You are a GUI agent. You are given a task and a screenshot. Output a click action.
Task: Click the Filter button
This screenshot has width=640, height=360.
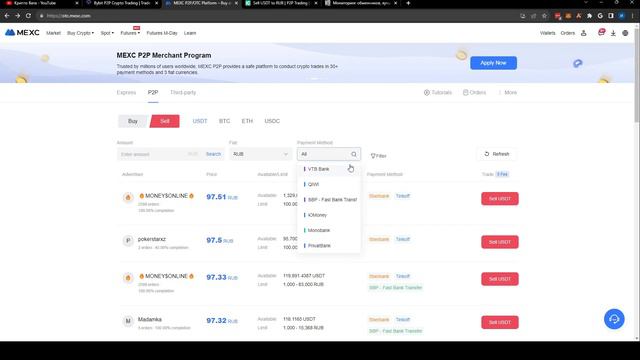pos(378,156)
